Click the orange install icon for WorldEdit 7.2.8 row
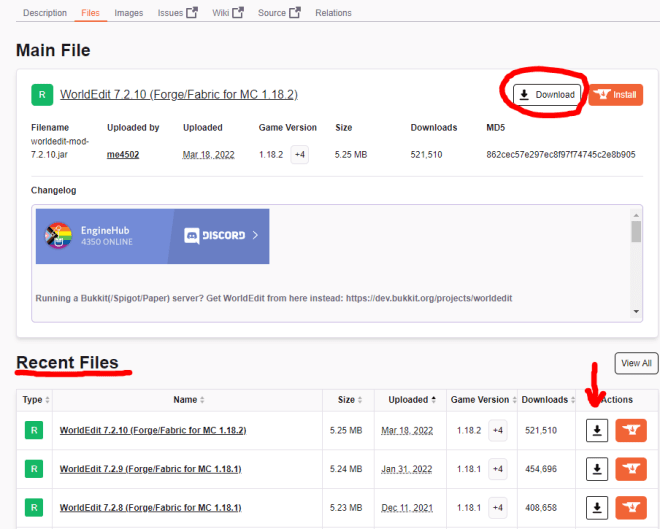The height and width of the screenshot is (529, 660). coord(631,508)
